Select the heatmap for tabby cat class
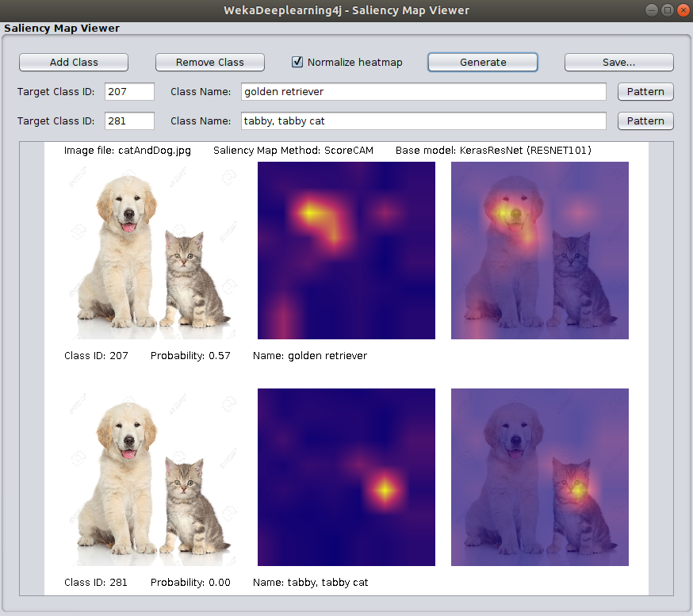Image resolution: width=693 pixels, height=616 pixels. pyautogui.click(x=346, y=477)
